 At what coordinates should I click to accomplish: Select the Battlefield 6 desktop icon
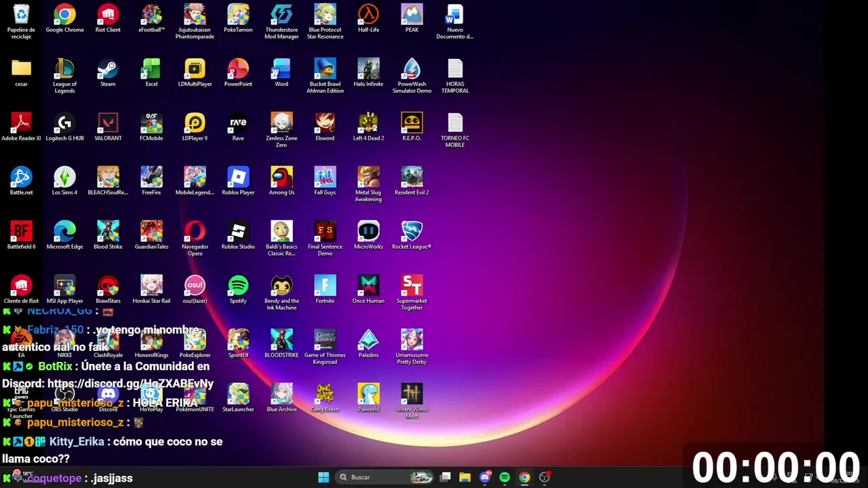point(21,236)
